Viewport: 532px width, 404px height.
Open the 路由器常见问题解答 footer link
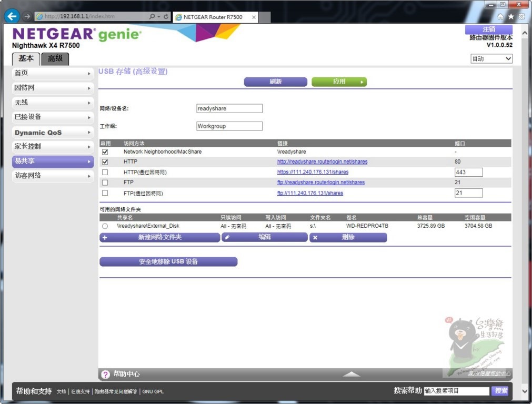pos(116,391)
